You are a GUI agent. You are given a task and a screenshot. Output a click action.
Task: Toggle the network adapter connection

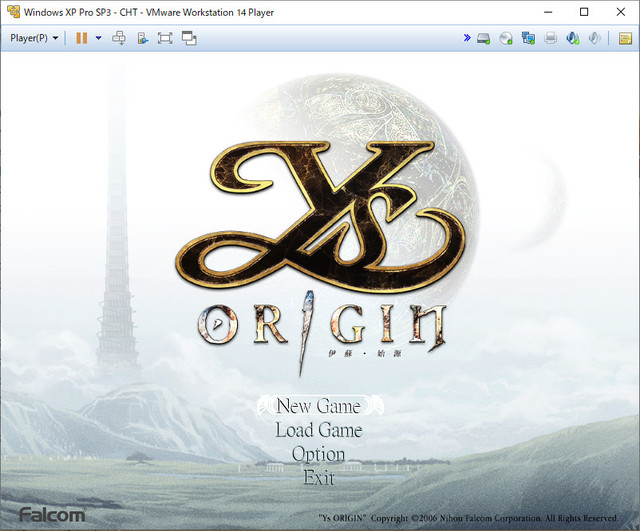click(529, 38)
